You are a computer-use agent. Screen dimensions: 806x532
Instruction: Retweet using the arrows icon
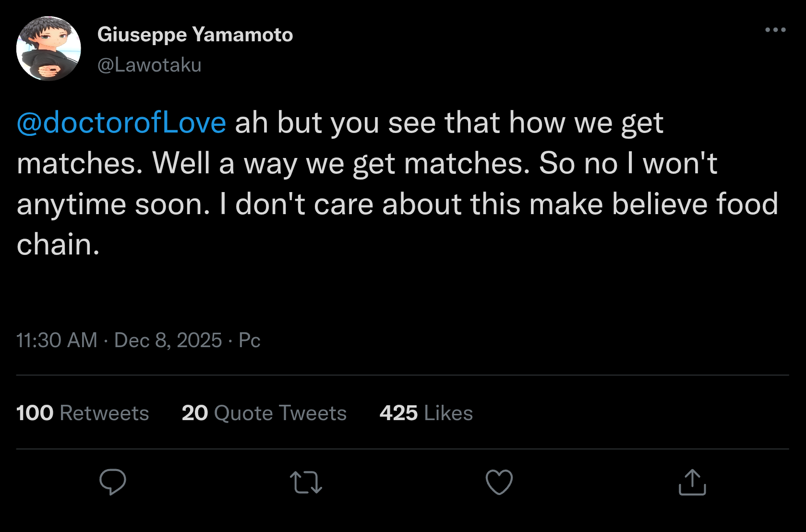point(306,483)
